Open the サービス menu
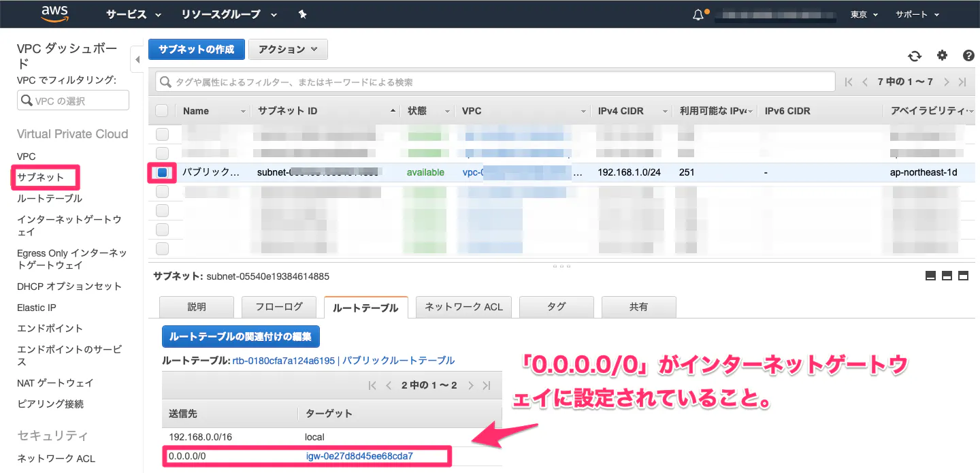980x473 pixels. coord(127,14)
